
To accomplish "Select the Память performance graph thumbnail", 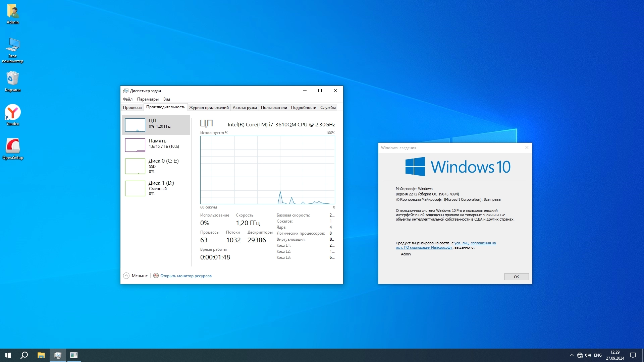I will (x=135, y=145).
